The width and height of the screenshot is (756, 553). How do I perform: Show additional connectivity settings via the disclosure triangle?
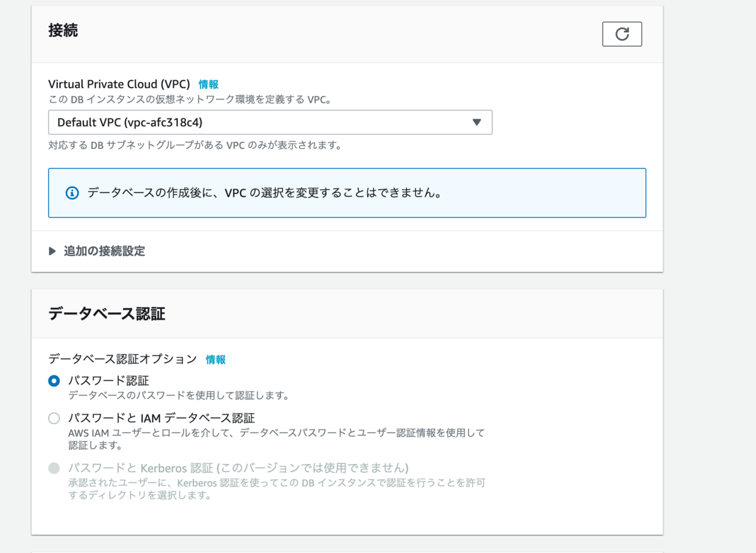click(53, 251)
